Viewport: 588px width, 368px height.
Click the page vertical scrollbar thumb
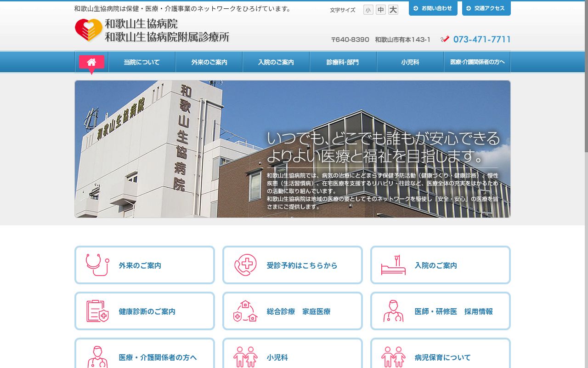pos(586,76)
